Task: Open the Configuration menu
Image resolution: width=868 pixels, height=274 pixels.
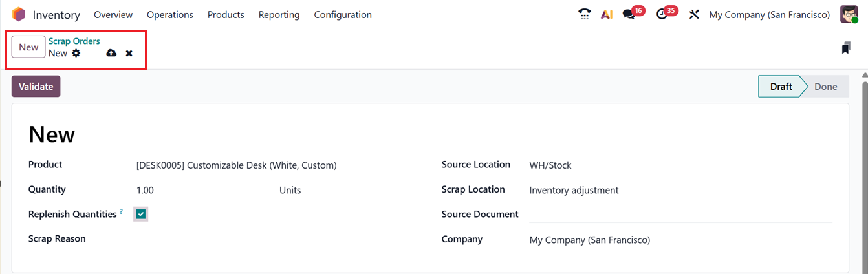Action: (343, 14)
